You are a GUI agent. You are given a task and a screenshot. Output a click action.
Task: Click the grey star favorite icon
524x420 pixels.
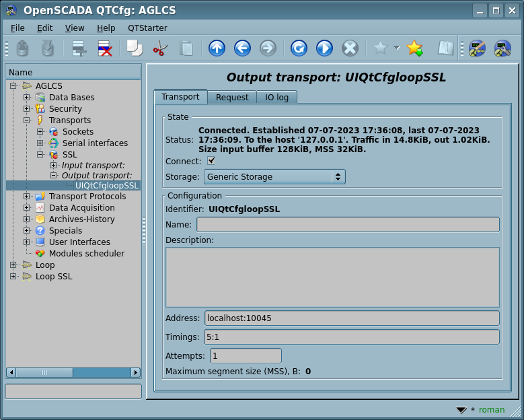pyautogui.click(x=380, y=48)
